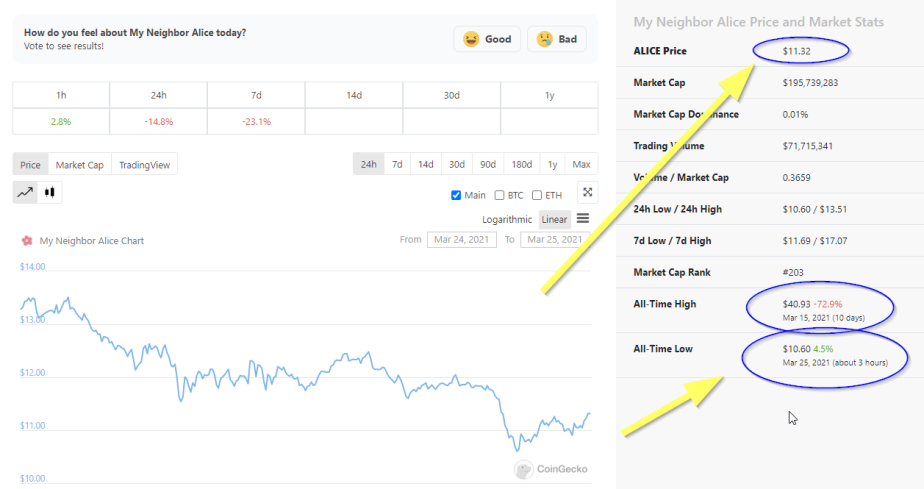This screenshot has height=489, width=924.
Task: Switch chart scale to Linear
Action: point(555,219)
